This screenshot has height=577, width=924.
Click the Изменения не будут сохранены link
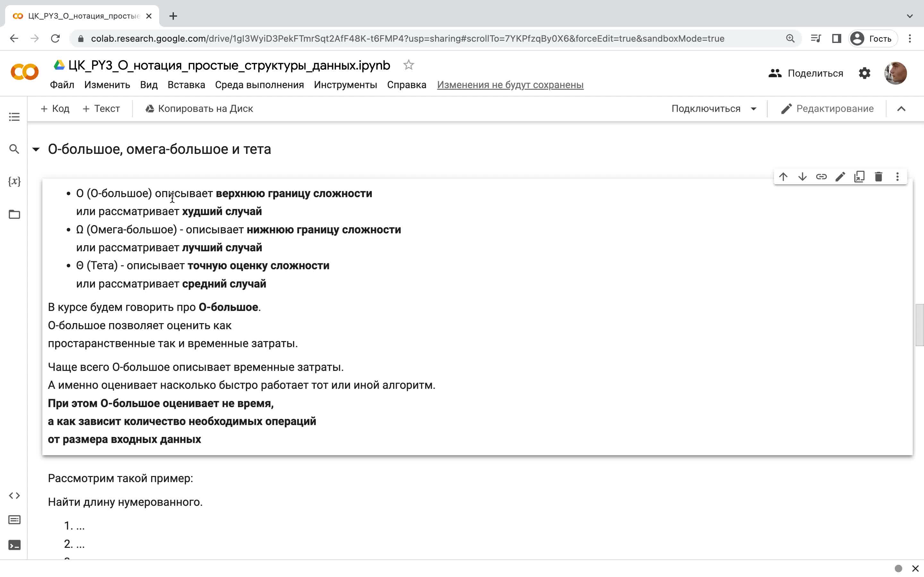pyautogui.click(x=510, y=85)
